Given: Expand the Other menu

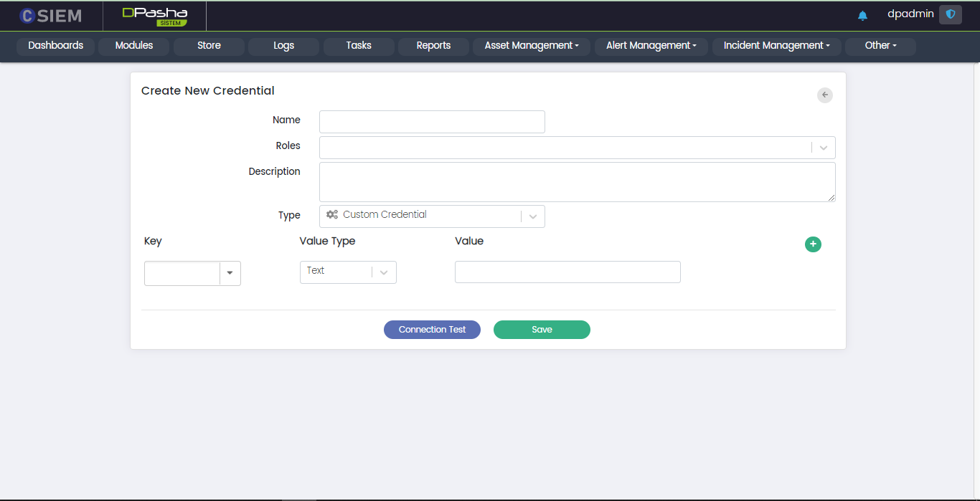Looking at the screenshot, I should [880, 46].
